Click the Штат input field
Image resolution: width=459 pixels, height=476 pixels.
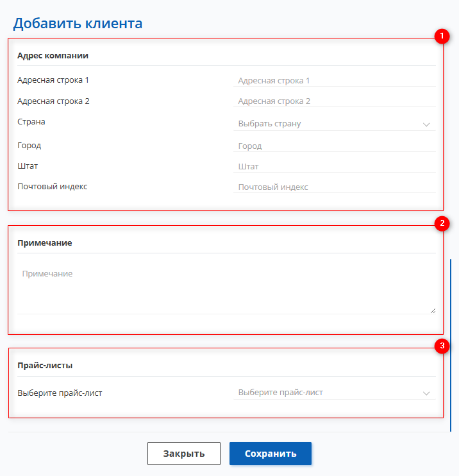coord(335,166)
